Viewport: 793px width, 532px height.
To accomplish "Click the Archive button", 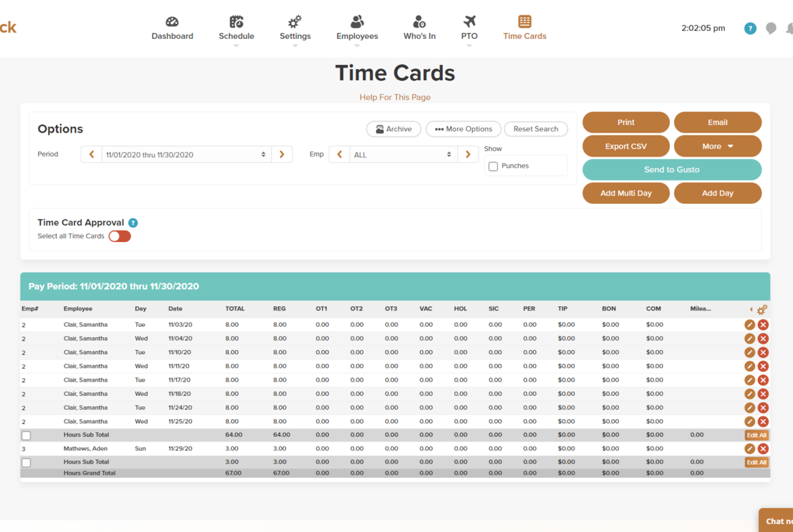I will [394, 129].
